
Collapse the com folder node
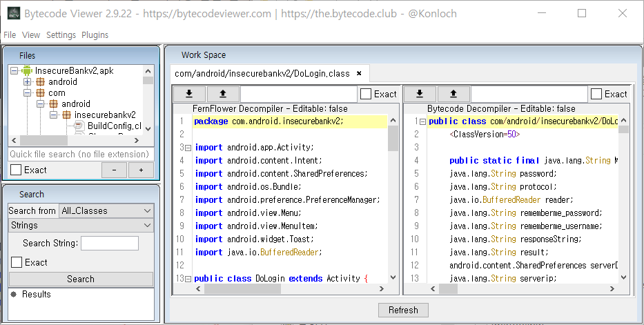tap(28, 92)
